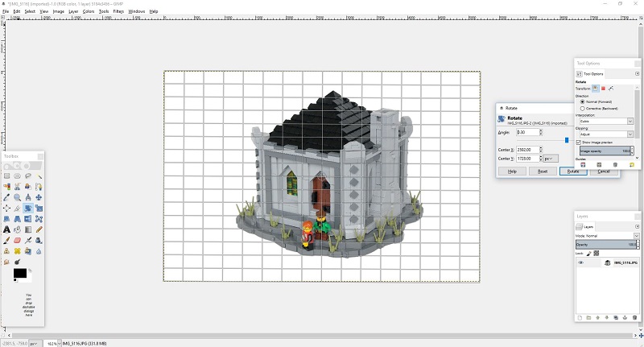The width and height of the screenshot is (644, 347).
Task: Click the Layers Opacity slider
Action: click(606, 245)
